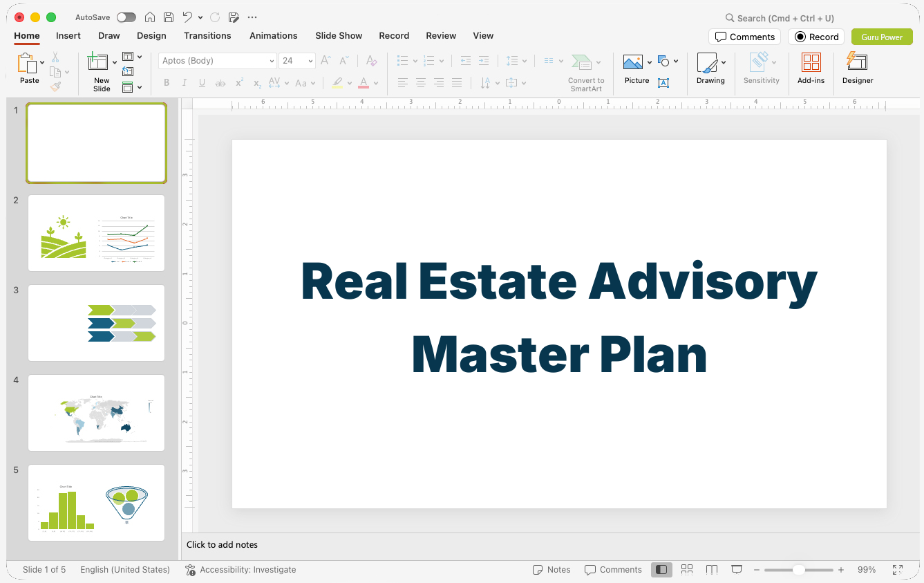Image resolution: width=924 pixels, height=583 pixels.
Task: Switch to the Design tab
Action: (151, 36)
